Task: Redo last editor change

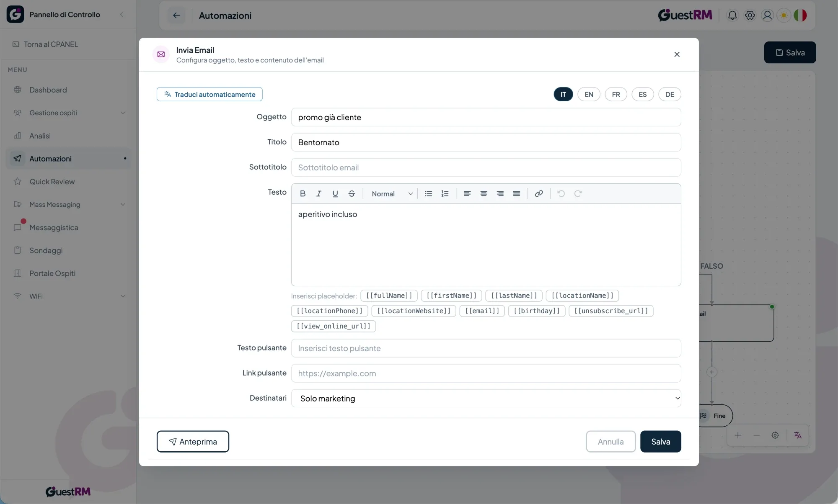Action: click(x=578, y=193)
